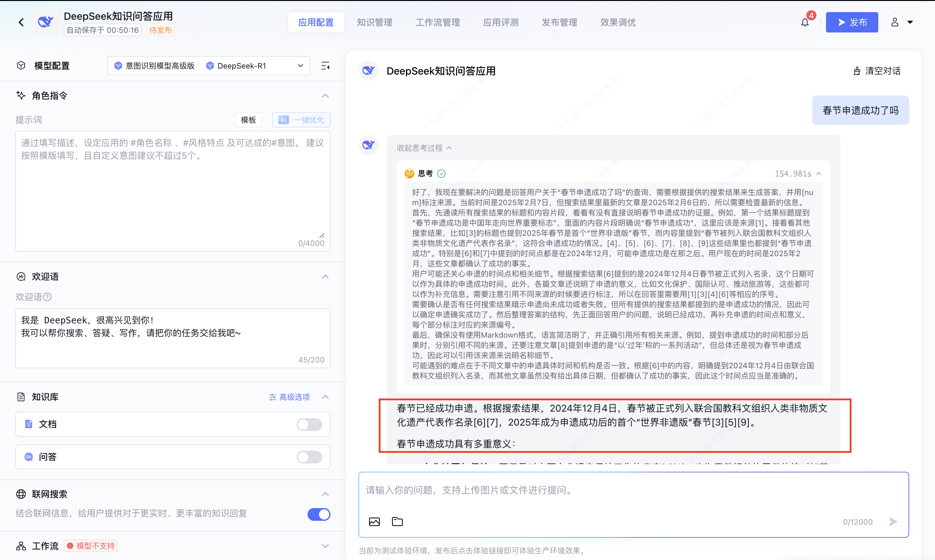This screenshot has height=560, width=935.
Task: Disable the 联网搜索 web search toggle
Action: click(319, 514)
